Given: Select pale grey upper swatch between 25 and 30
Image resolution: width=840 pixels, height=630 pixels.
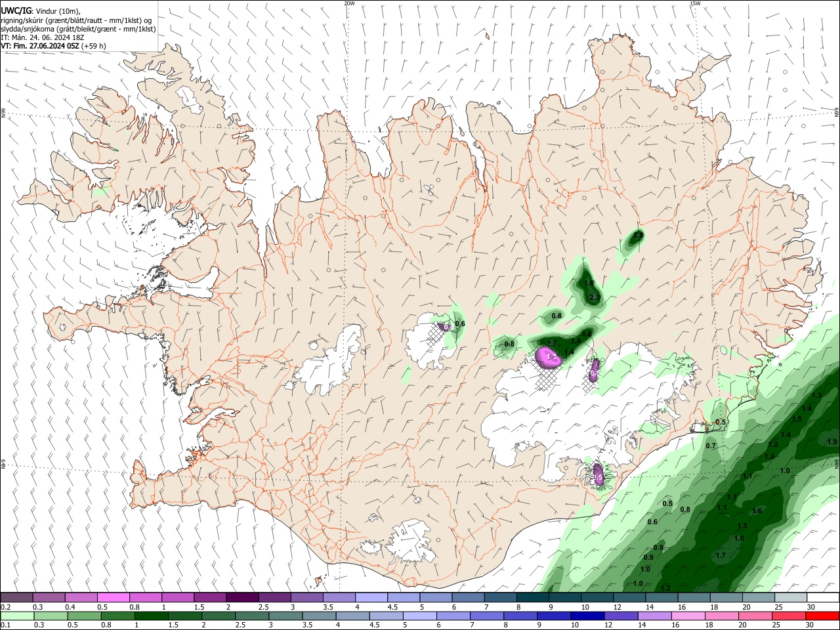Looking at the screenshot, I should [790, 598].
